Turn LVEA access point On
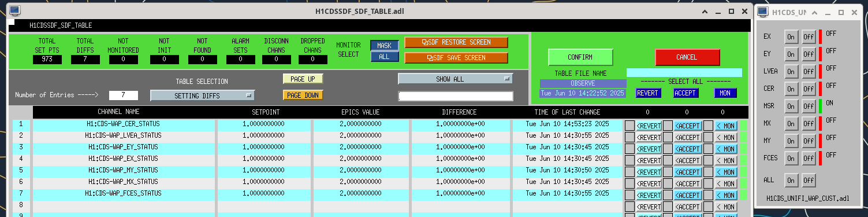The height and width of the screenshot is (217, 868). (791, 72)
